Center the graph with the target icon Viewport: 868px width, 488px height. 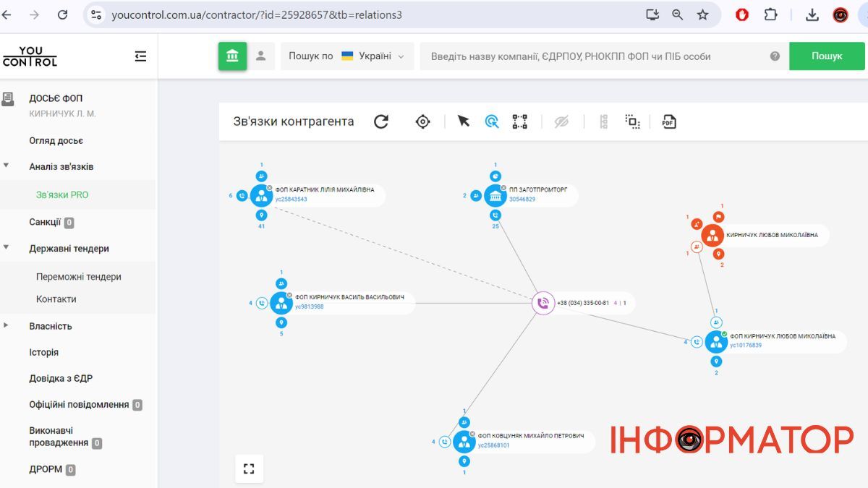click(x=423, y=121)
